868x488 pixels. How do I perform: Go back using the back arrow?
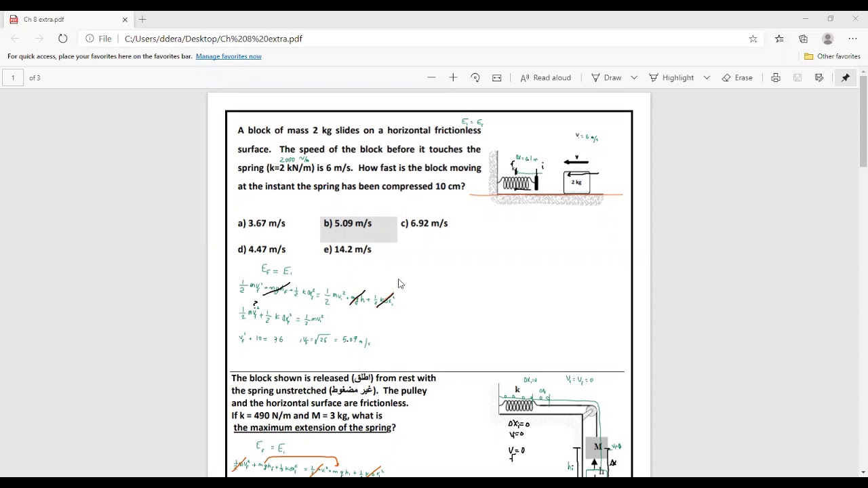coord(16,39)
